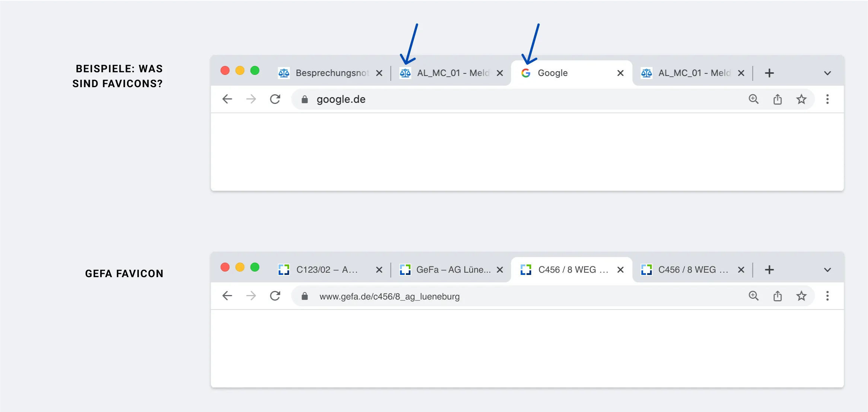Bookmark google.de with the star icon
The width and height of the screenshot is (868, 412).
(801, 99)
